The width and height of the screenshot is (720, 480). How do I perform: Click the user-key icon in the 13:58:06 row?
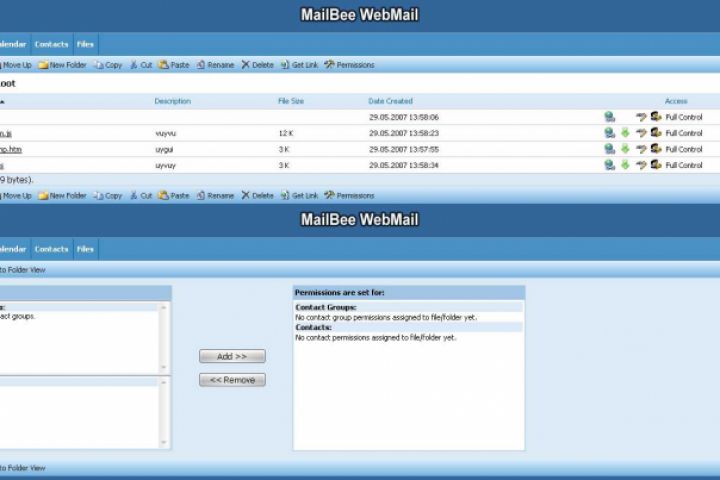point(656,117)
